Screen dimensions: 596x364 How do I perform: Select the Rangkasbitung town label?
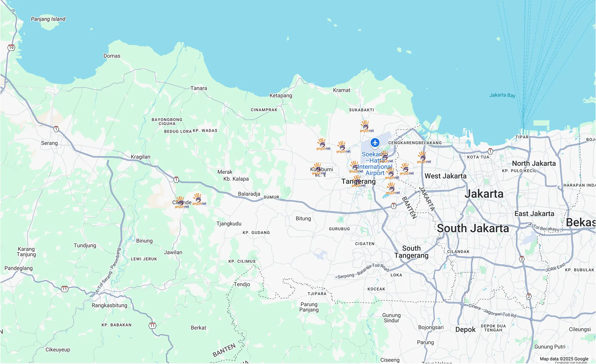(109, 305)
